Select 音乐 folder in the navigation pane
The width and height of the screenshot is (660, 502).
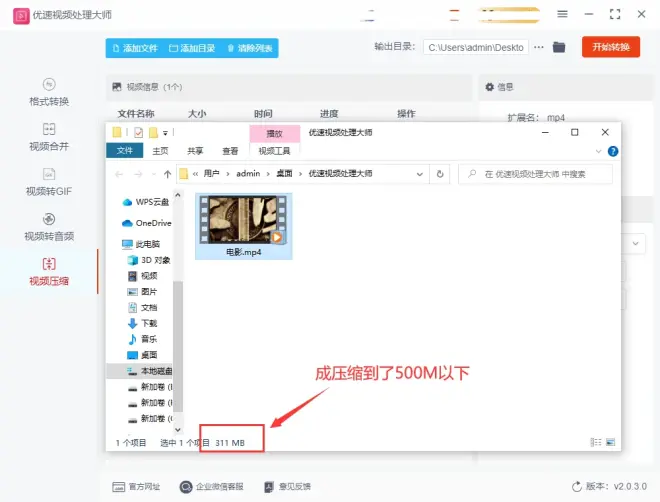point(142,339)
